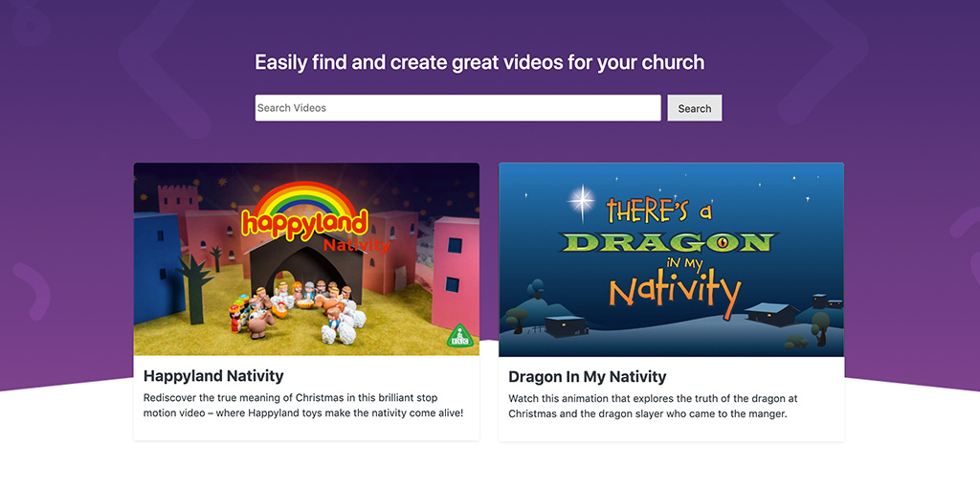Open the Dragon In My Nativity title link

point(588,377)
